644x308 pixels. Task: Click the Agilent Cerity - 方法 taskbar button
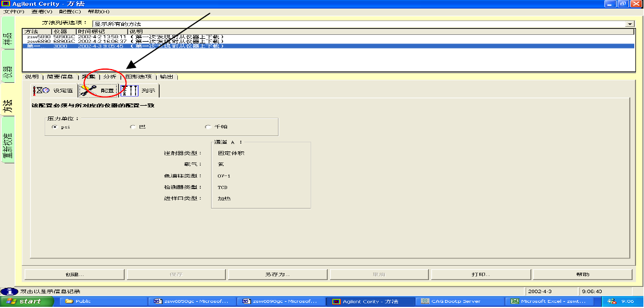click(x=371, y=302)
